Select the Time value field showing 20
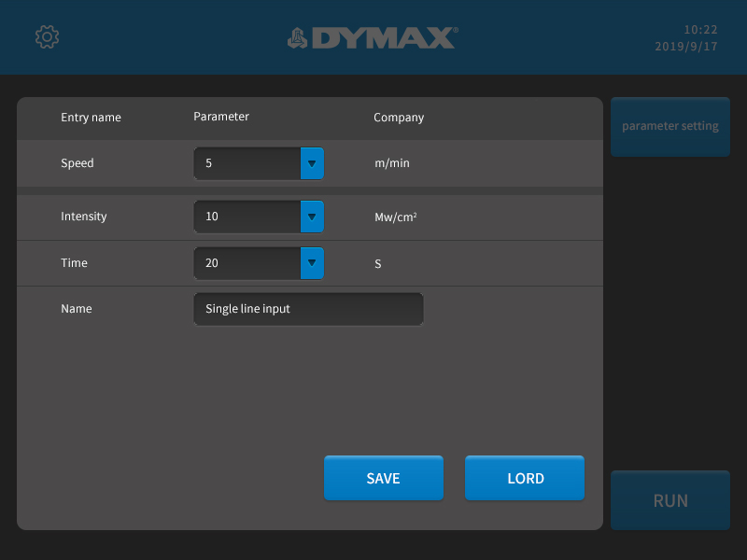This screenshot has height=560, width=747. 247,263
